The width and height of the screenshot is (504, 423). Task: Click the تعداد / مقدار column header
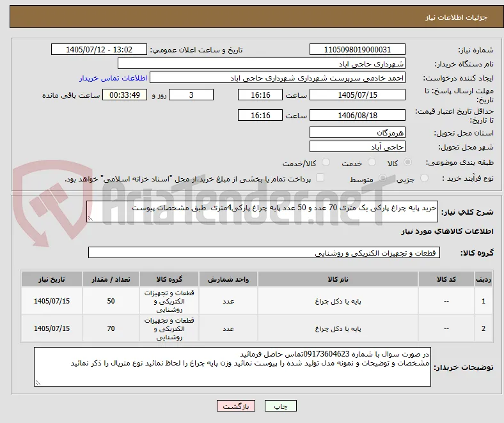111,279
